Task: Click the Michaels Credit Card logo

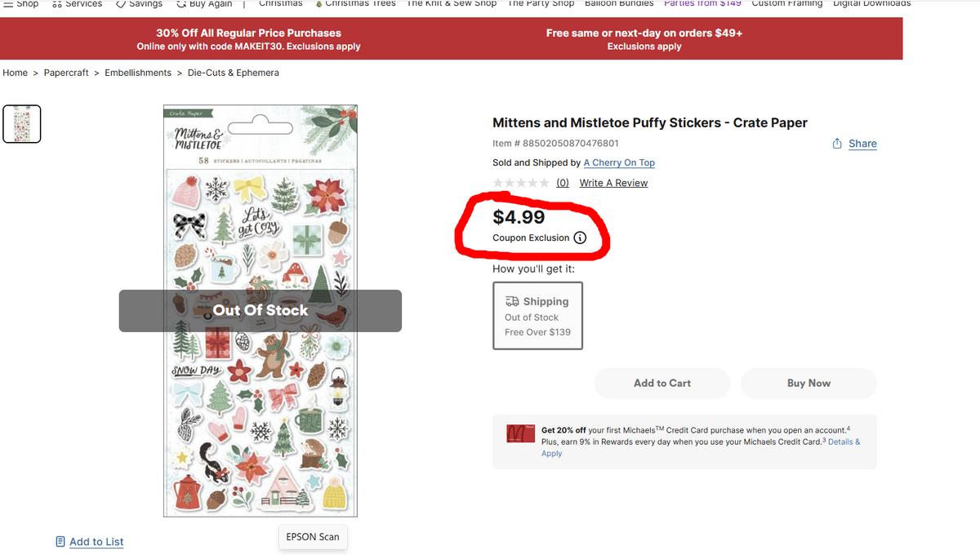Action: tap(520, 433)
